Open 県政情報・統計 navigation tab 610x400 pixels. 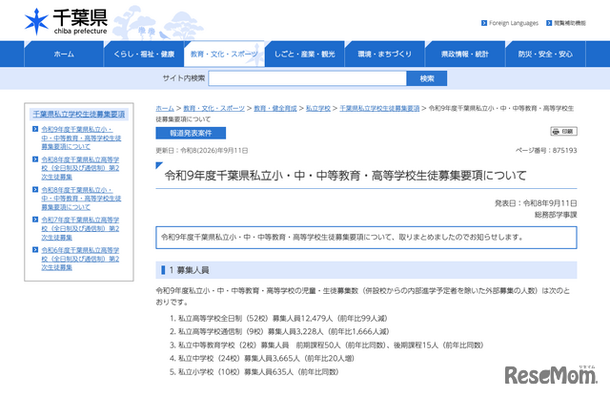click(x=465, y=54)
